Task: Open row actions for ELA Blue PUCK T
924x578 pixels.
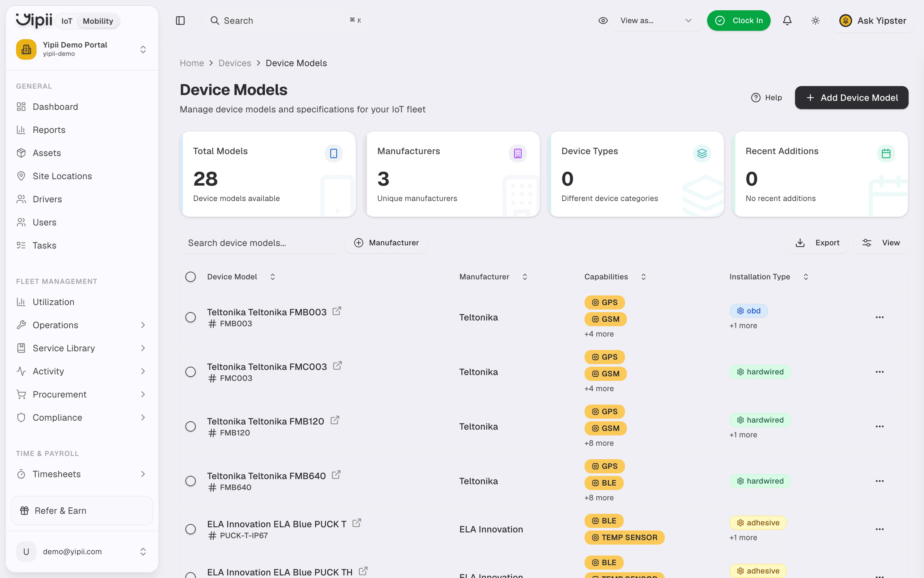Action: pos(879,529)
